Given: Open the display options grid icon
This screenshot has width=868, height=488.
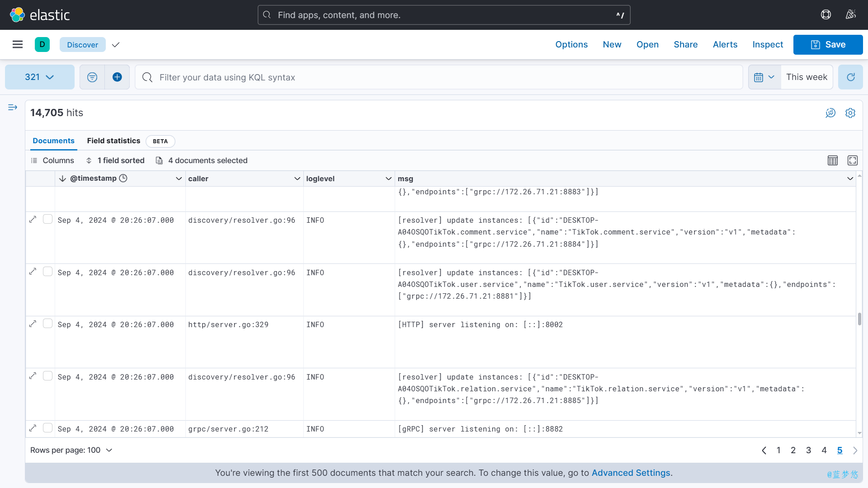Looking at the screenshot, I should (x=833, y=160).
